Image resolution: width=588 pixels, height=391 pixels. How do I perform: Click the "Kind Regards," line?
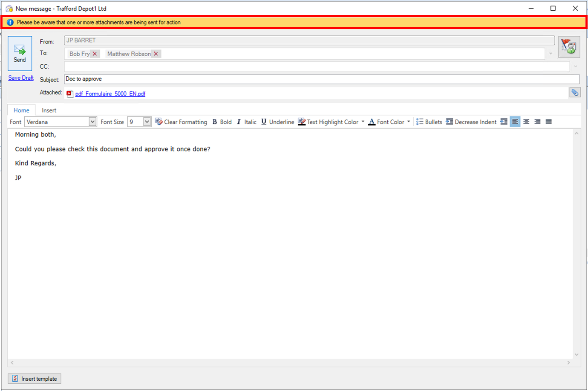point(35,163)
